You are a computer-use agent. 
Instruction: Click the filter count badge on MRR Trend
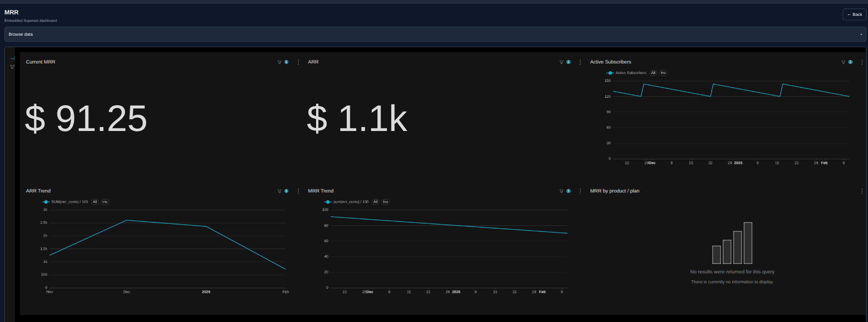(568, 191)
